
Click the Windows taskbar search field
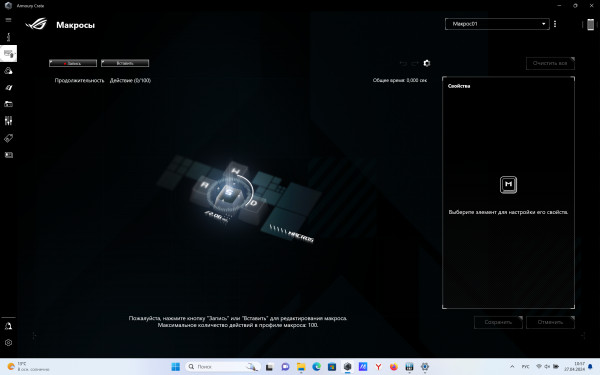tap(223, 367)
